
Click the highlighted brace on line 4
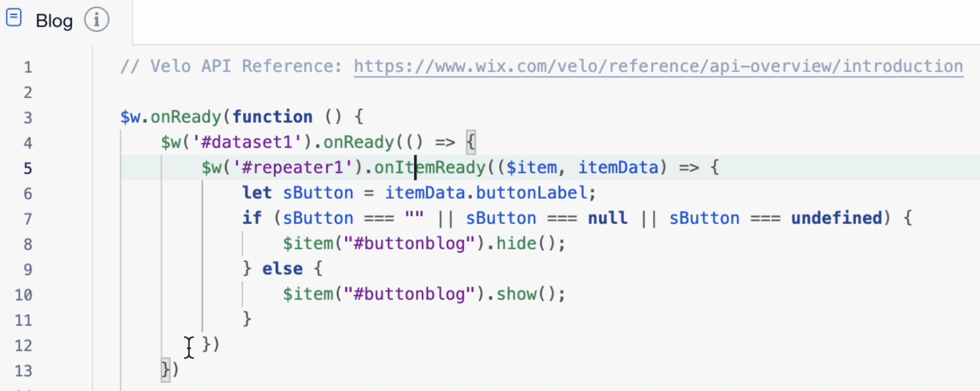(471, 141)
